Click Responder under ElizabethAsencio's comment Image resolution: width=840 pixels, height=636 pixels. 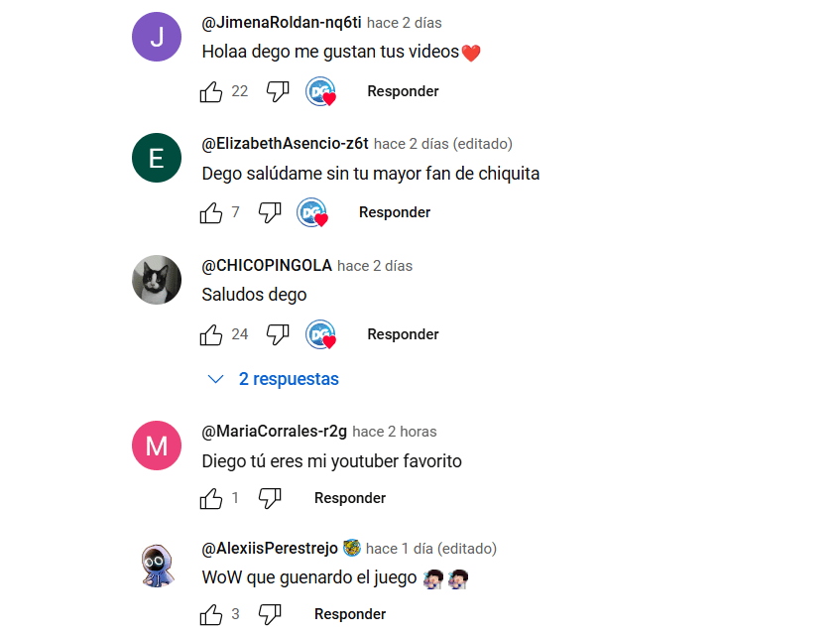click(395, 212)
